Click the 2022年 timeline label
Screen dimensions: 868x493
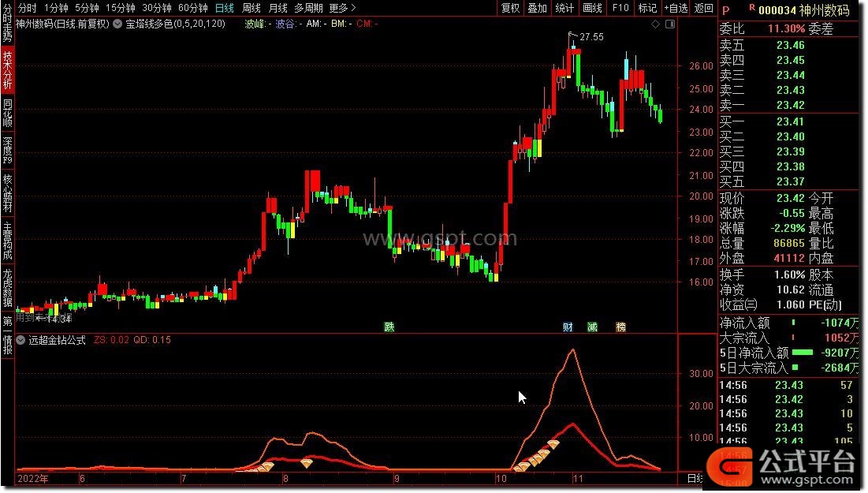coord(32,479)
